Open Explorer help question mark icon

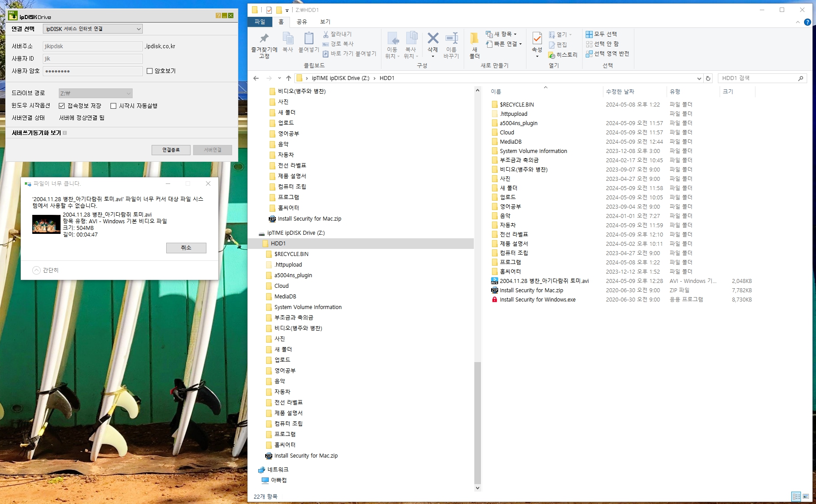pos(807,22)
